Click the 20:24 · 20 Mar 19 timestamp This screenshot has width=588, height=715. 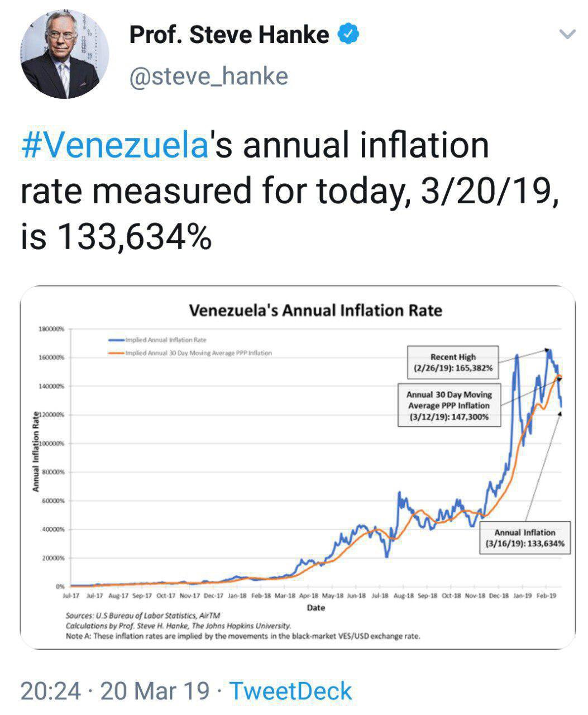[x=115, y=691]
